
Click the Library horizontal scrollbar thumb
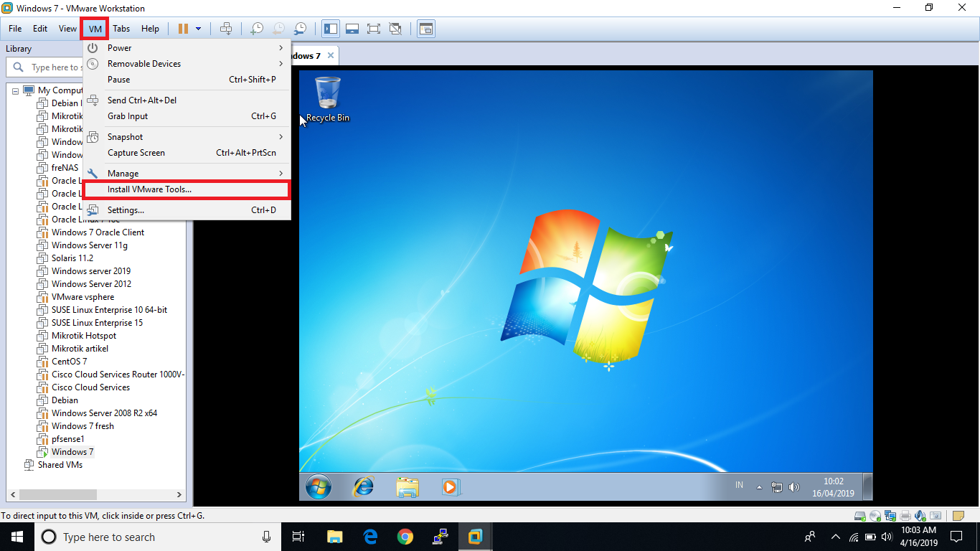pos(58,494)
